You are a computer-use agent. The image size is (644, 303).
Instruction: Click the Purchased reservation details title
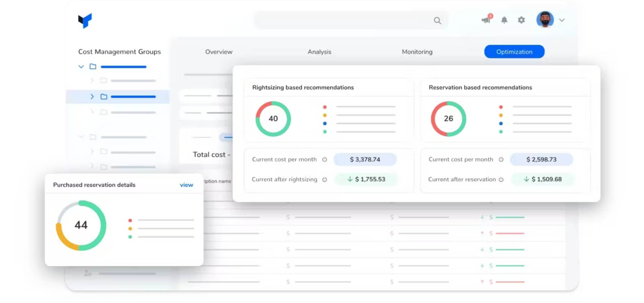point(94,185)
